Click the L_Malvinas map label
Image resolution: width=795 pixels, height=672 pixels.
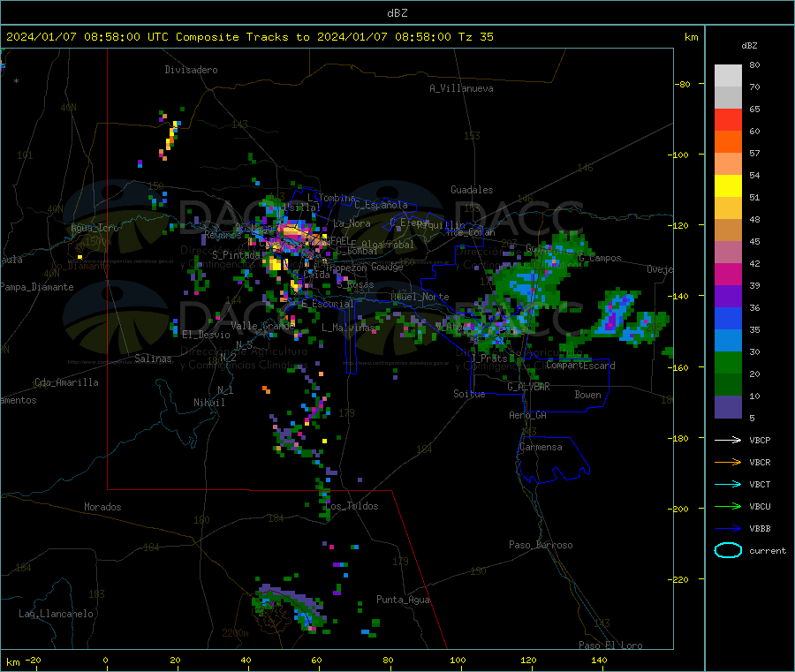pos(348,328)
